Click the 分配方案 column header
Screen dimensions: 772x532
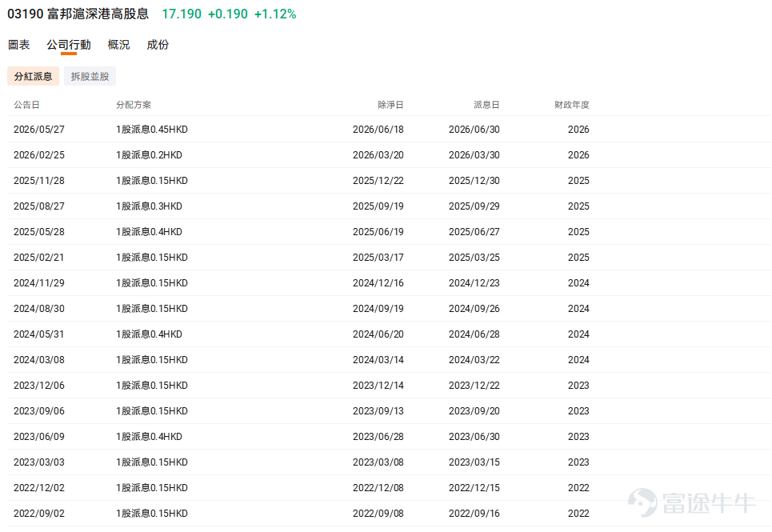point(134,105)
